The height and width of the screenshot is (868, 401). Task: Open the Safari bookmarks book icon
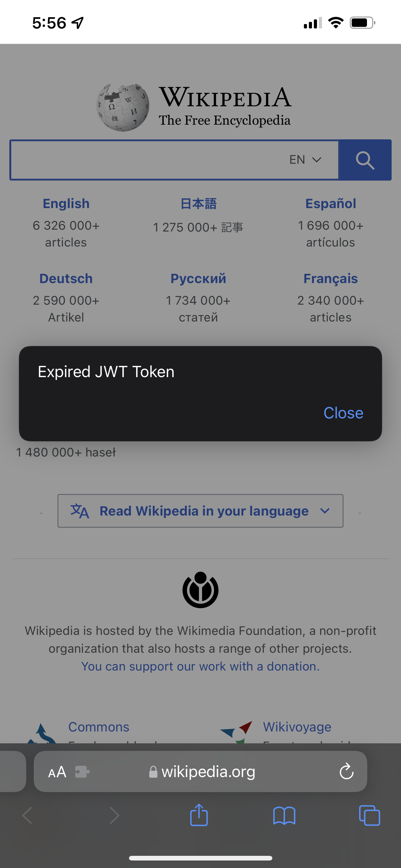[284, 816]
